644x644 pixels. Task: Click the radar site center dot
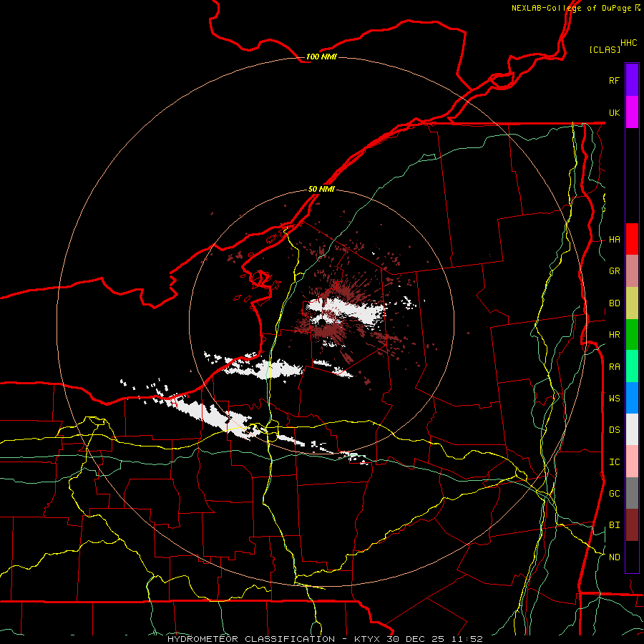coord(323,323)
